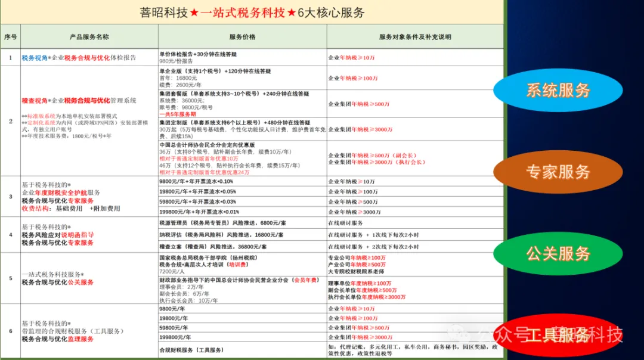Click the 7200元/人 price line
644x360 pixels.
pos(171,271)
